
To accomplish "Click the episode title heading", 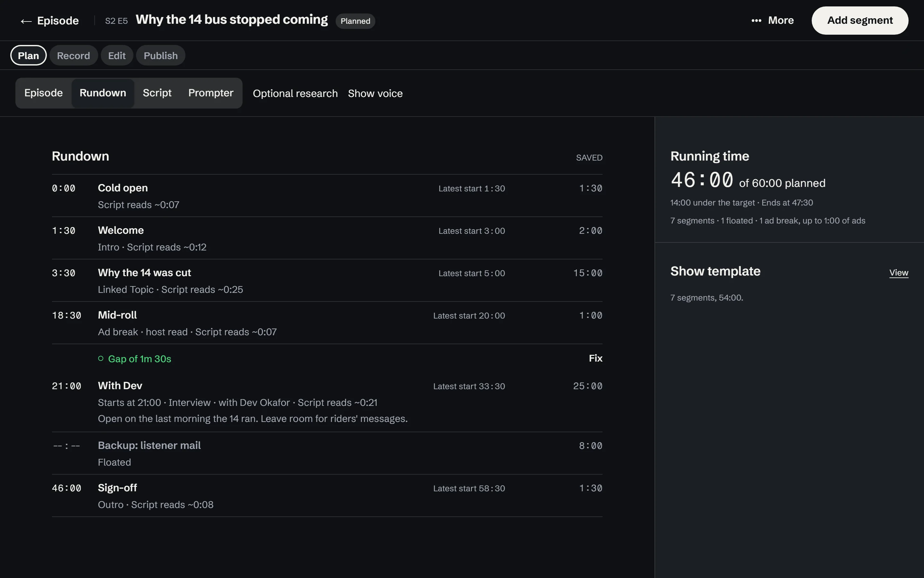I will point(231,20).
